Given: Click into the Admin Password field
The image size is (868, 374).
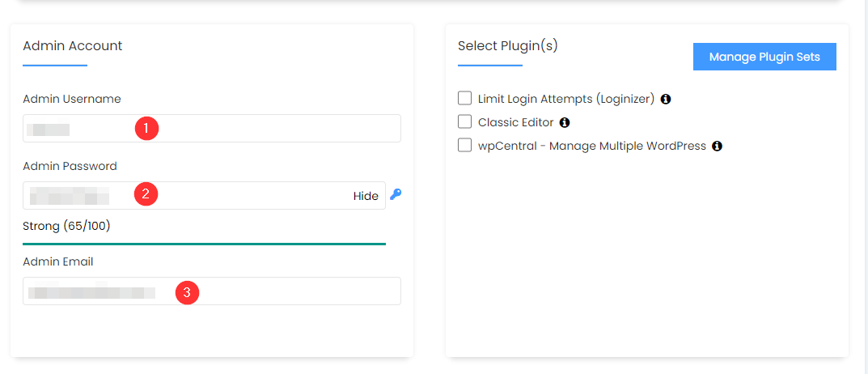Looking at the screenshot, I should (243, 196).
